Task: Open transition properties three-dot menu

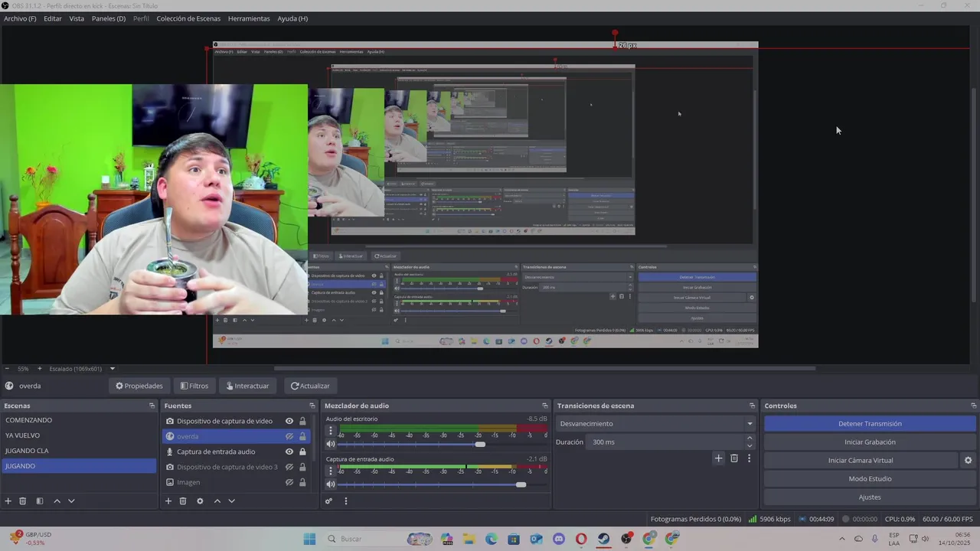Action: click(749, 458)
